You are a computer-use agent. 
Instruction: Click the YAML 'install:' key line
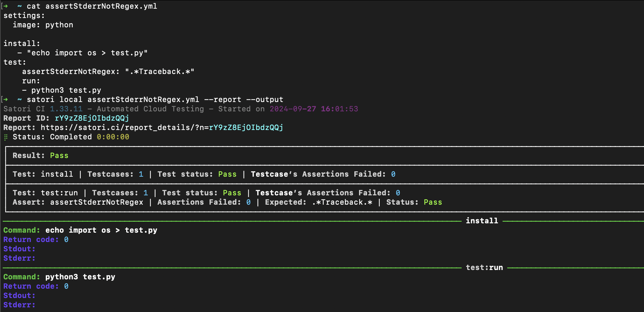click(x=22, y=44)
